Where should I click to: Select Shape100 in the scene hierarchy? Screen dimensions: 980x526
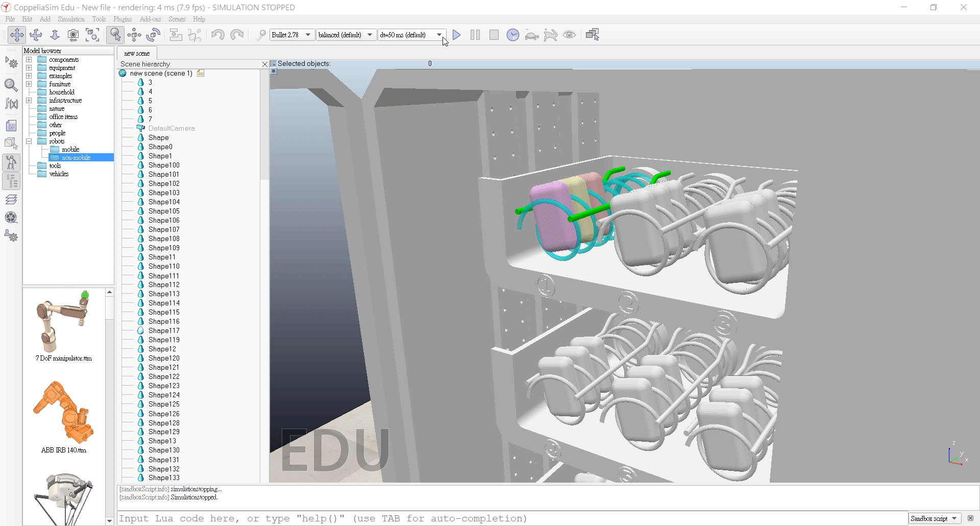pos(164,165)
